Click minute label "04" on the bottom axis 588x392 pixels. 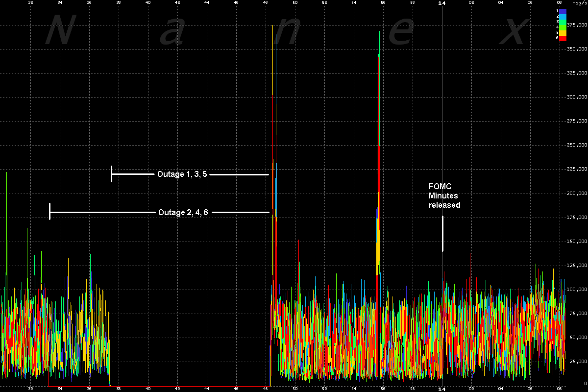pos(501,389)
